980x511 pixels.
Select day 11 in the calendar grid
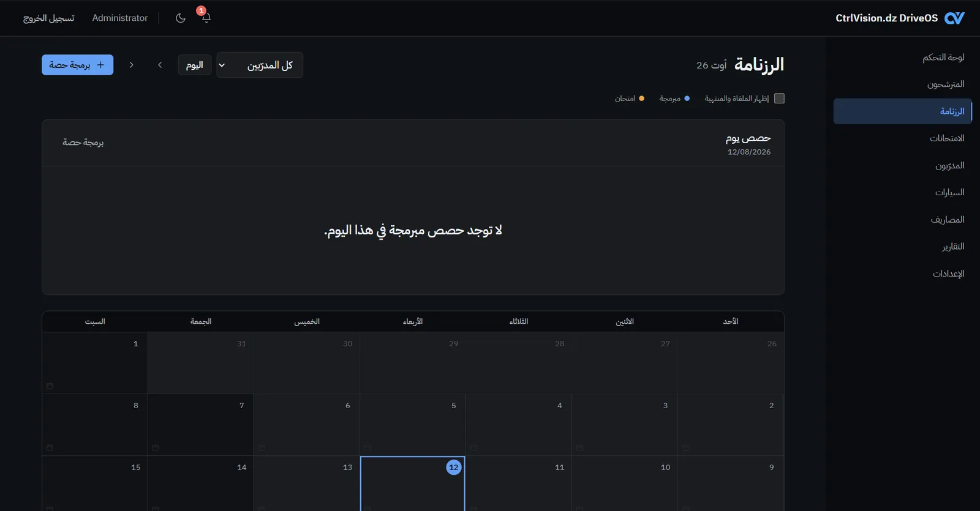[519, 483]
